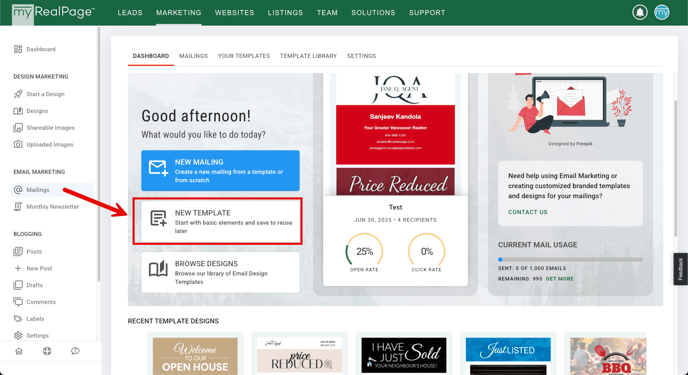Click the New Template document icon
The height and width of the screenshot is (375, 688).
pos(158,218)
